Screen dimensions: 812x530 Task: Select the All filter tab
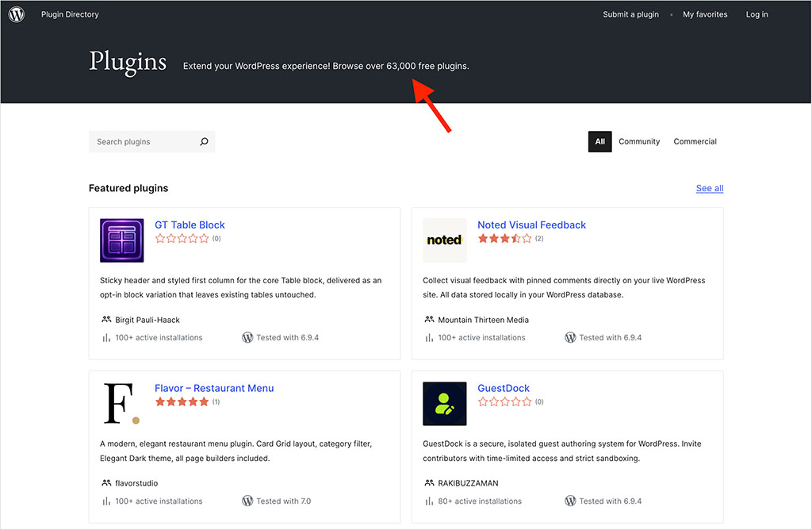pyautogui.click(x=599, y=141)
